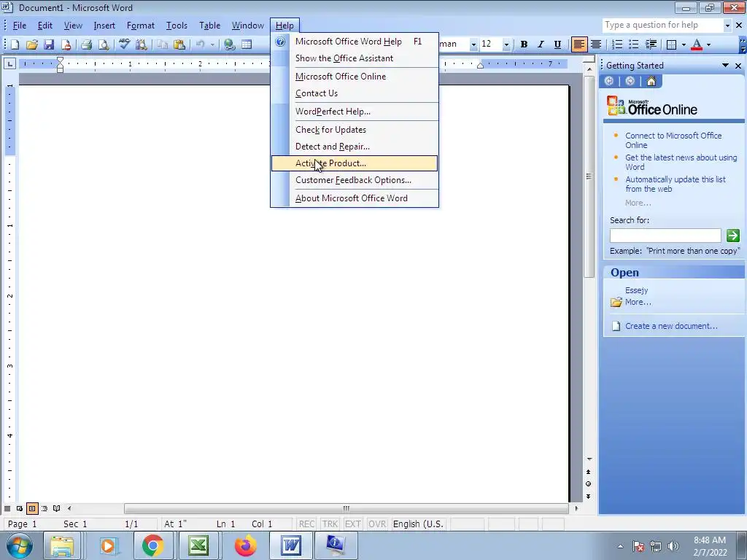Click the Permission icon in the toolbar
747x560 pixels.
pos(66,44)
